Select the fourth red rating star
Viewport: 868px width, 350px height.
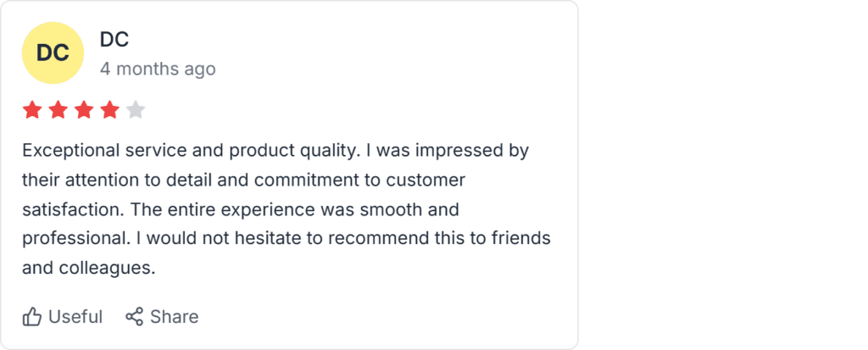[x=109, y=110]
